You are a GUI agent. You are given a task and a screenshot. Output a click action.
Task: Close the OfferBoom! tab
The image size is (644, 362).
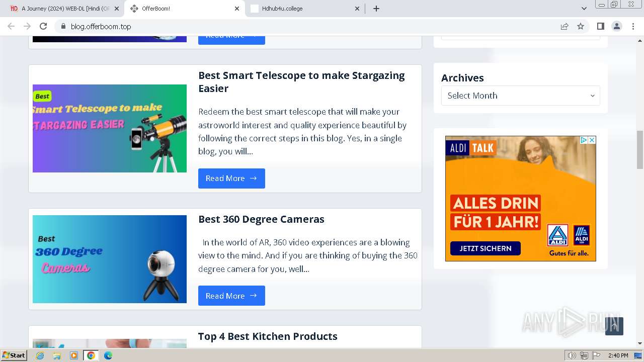[237, 9]
